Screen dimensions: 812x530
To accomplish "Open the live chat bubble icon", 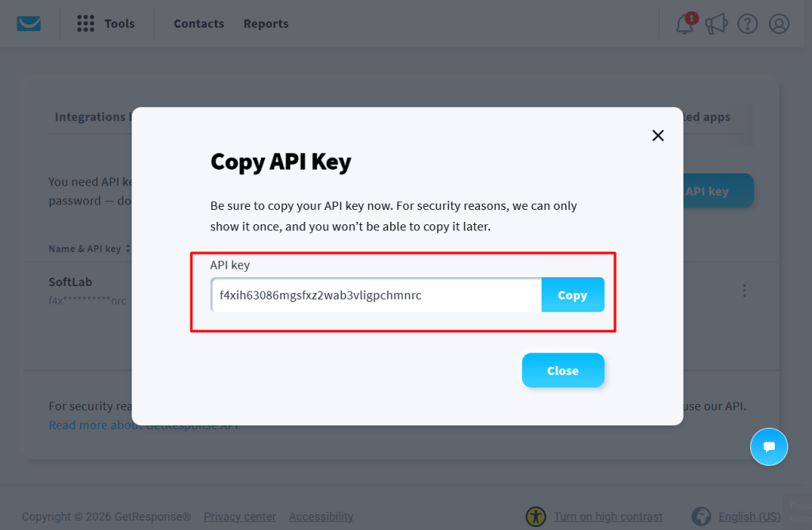I will coord(769,447).
